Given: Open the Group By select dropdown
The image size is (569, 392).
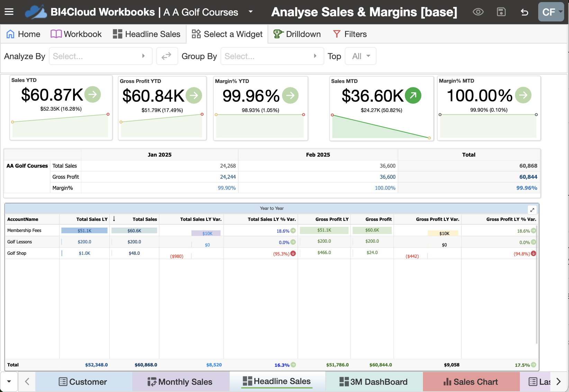Looking at the screenshot, I should (272, 56).
